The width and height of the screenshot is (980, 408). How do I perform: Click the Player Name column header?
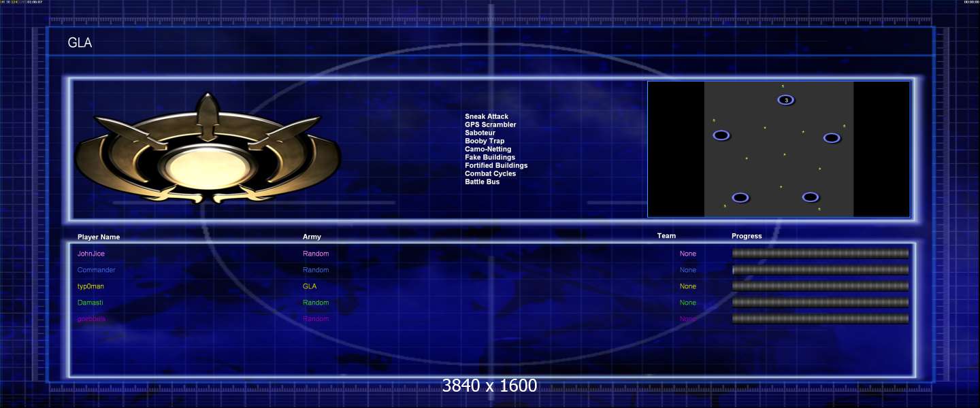(99, 237)
